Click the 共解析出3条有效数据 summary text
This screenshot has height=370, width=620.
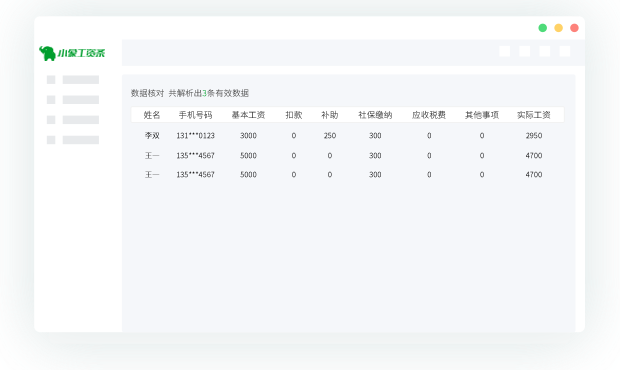pos(208,93)
